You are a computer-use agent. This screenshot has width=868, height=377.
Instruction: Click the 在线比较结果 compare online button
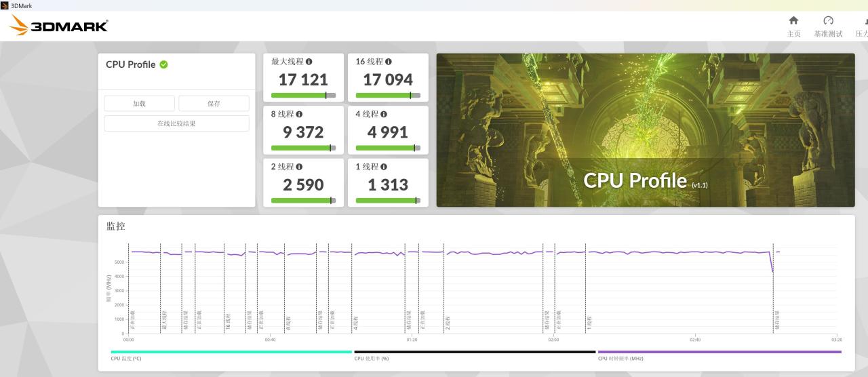point(176,123)
